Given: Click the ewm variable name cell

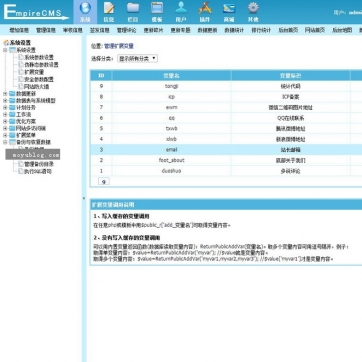Looking at the screenshot, I should pyautogui.click(x=172, y=107).
